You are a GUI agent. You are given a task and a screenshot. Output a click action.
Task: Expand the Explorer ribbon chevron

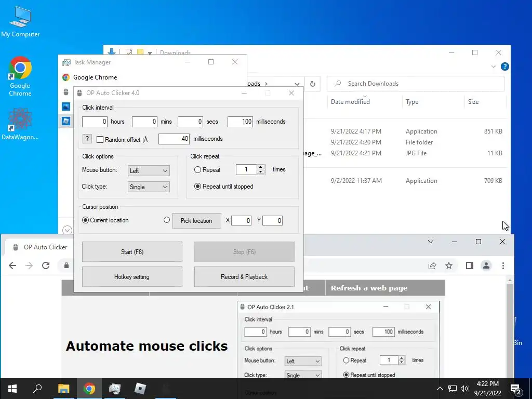point(494,66)
